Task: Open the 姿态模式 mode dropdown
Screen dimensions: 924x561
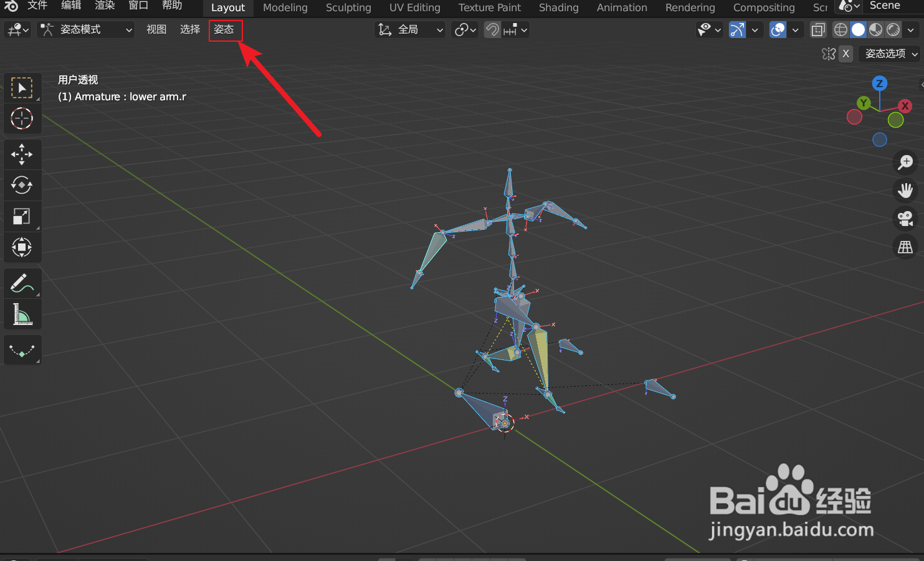Action: tap(86, 29)
